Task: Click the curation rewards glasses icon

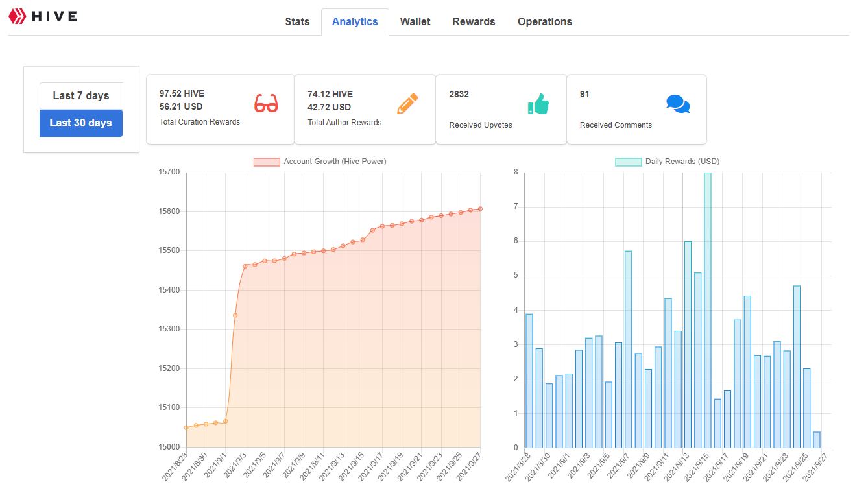Action: click(265, 104)
